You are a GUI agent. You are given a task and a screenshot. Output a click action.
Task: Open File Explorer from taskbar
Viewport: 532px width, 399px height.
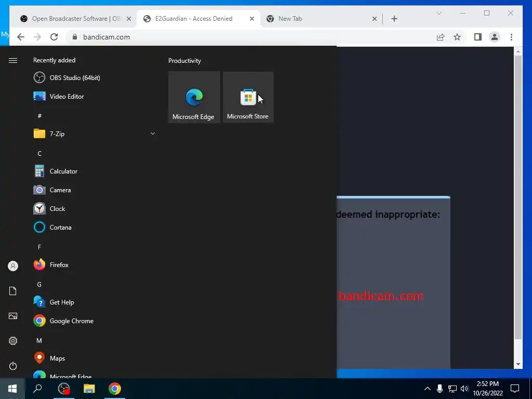pos(89,389)
